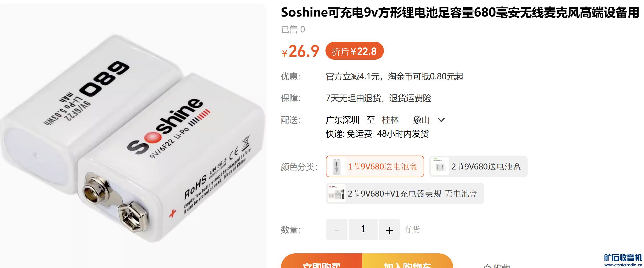This screenshot has height=268, width=644.
Task: Open the main Soshine battery product image
Action: 133,136
